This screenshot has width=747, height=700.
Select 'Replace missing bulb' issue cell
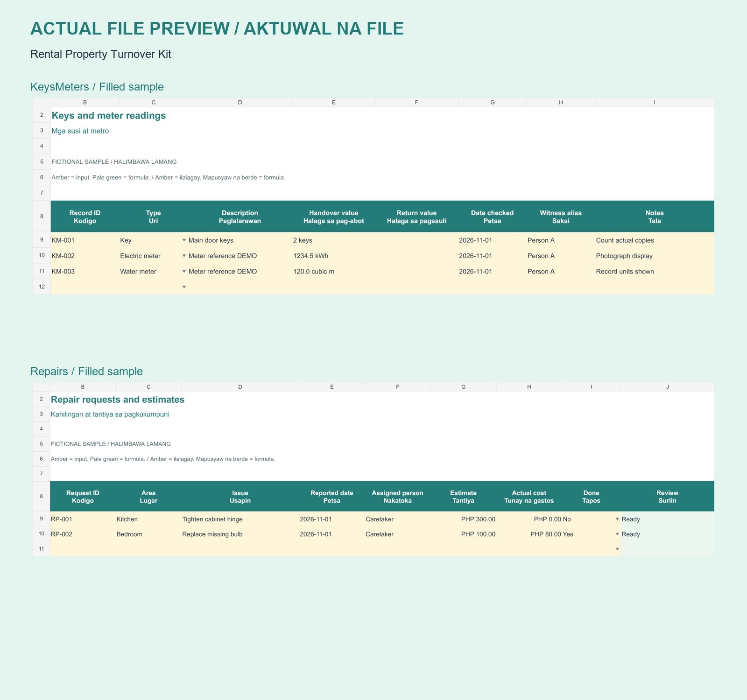click(240, 534)
